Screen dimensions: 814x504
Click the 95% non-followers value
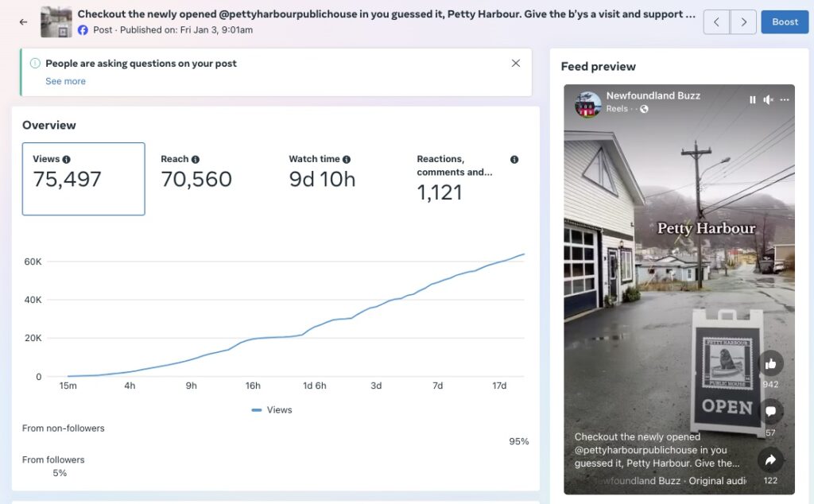click(x=518, y=442)
